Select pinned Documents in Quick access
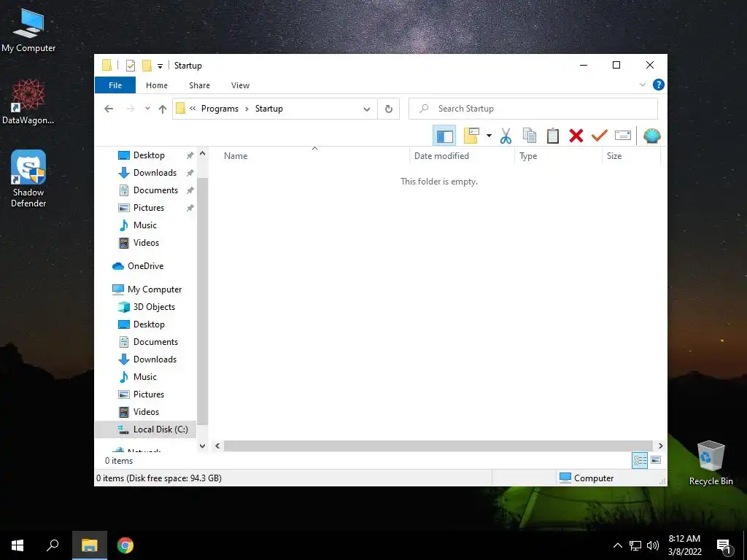The height and width of the screenshot is (560, 747). coord(155,190)
